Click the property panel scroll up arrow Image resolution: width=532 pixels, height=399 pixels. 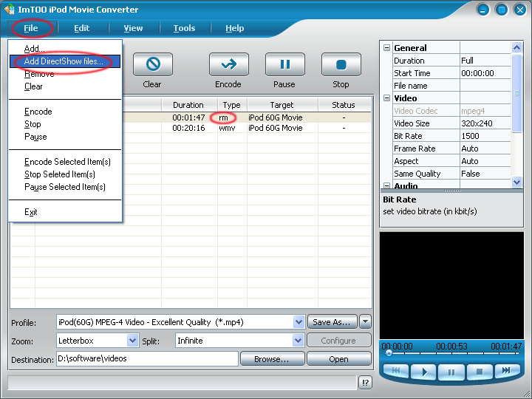[516, 47]
